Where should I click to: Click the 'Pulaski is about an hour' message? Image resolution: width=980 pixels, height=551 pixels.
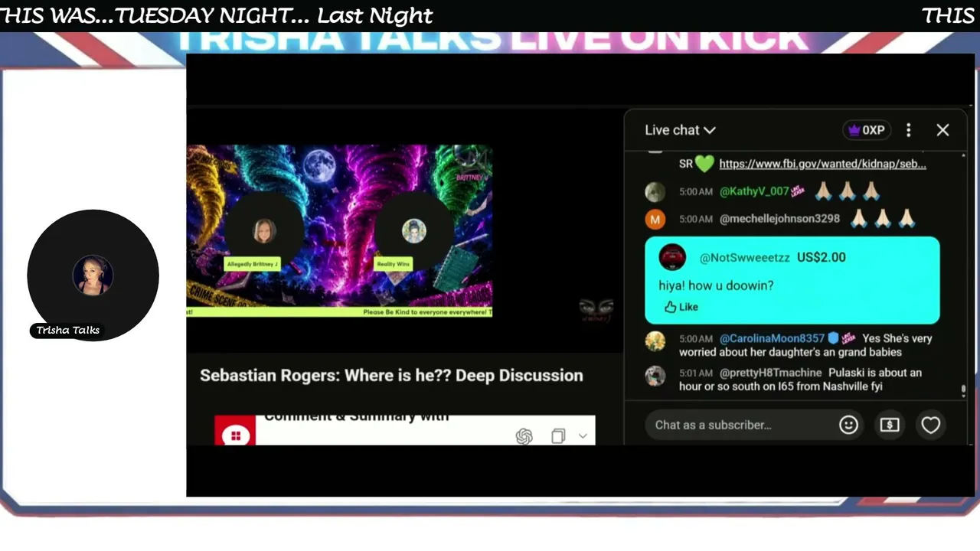pos(800,380)
